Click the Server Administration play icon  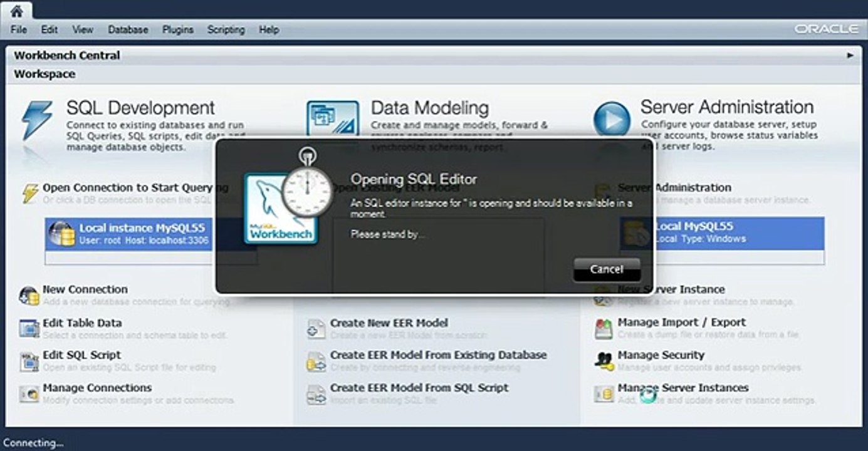(x=612, y=120)
